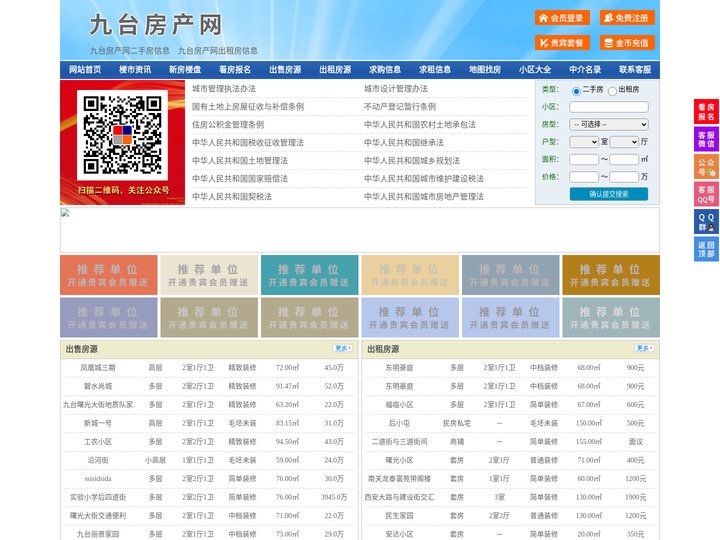Open the 曙光小区 rental listing
This screenshot has height=540, width=720.
point(399,460)
